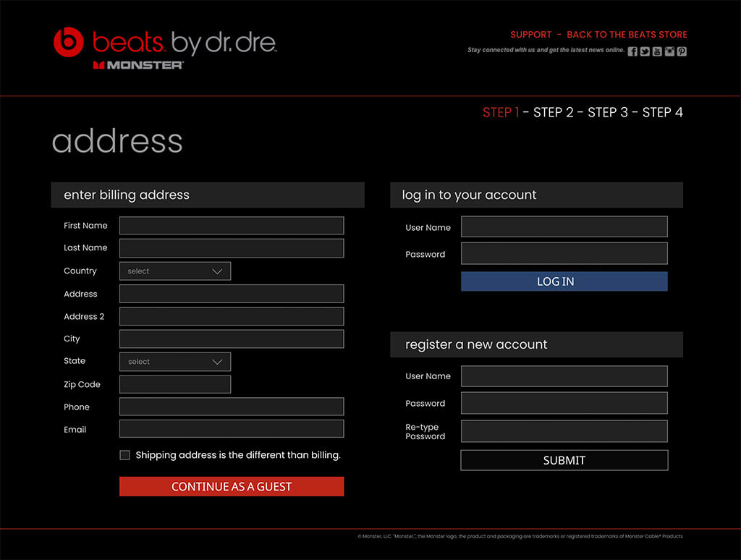
Task: Click the Facebook social icon
Action: [632, 51]
